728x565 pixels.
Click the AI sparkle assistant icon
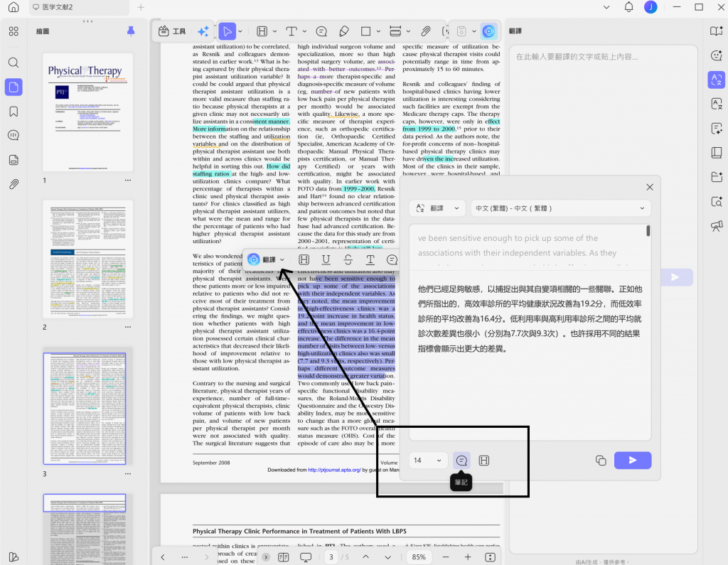click(x=203, y=31)
